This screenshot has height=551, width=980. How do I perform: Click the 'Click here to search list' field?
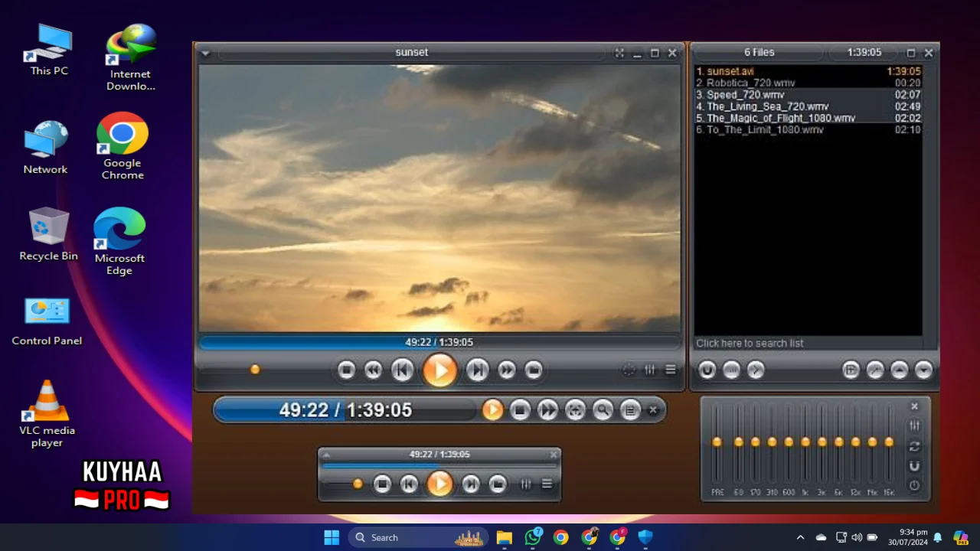coord(808,344)
